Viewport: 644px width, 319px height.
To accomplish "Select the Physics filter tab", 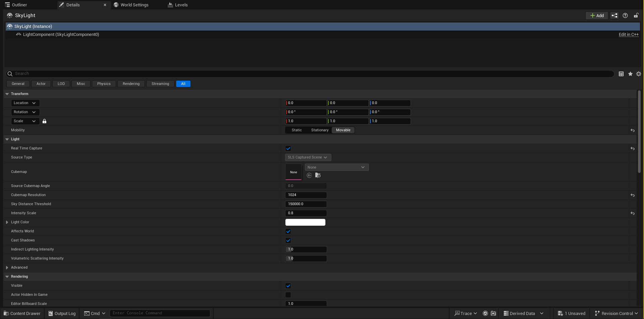I will (104, 84).
